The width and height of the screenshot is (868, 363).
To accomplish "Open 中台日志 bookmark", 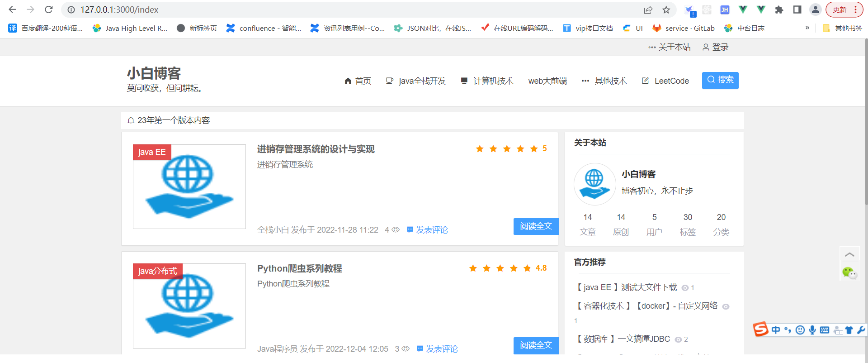I will point(744,28).
